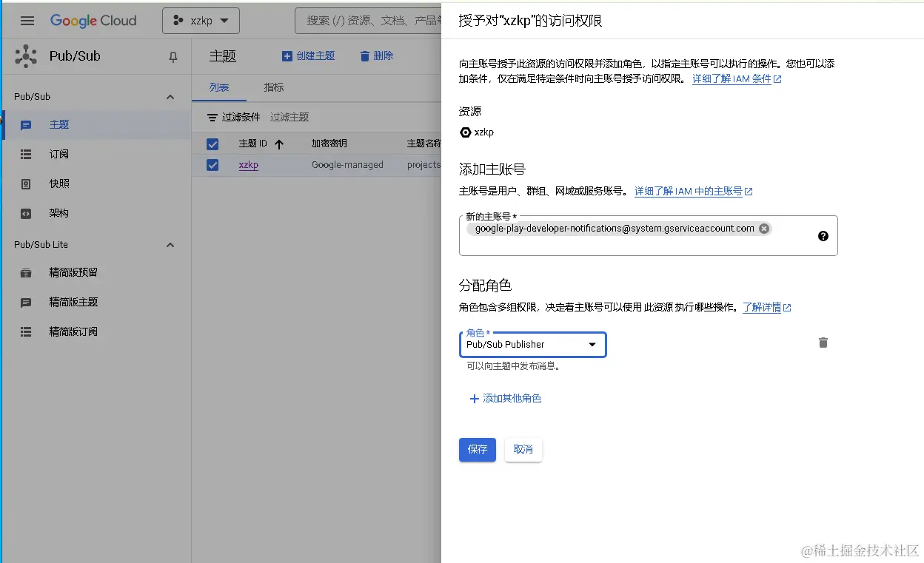The height and width of the screenshot is (563, 924).
Task: Open the xzkp project selector dropdown
Action: [x=201, y=21]
